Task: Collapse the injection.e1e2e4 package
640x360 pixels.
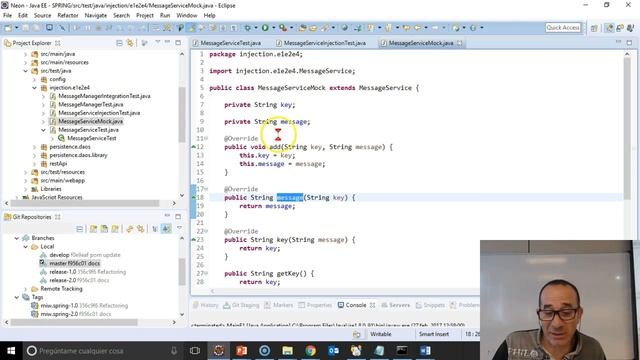Action: [x=34, y=88]
